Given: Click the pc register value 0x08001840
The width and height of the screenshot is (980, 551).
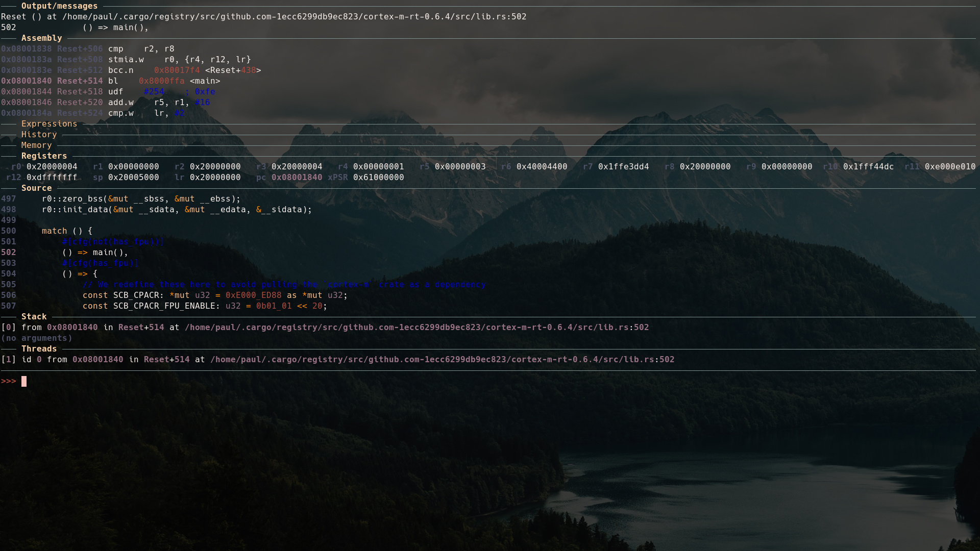Looking at the screenshot, I should click(297, 178).
